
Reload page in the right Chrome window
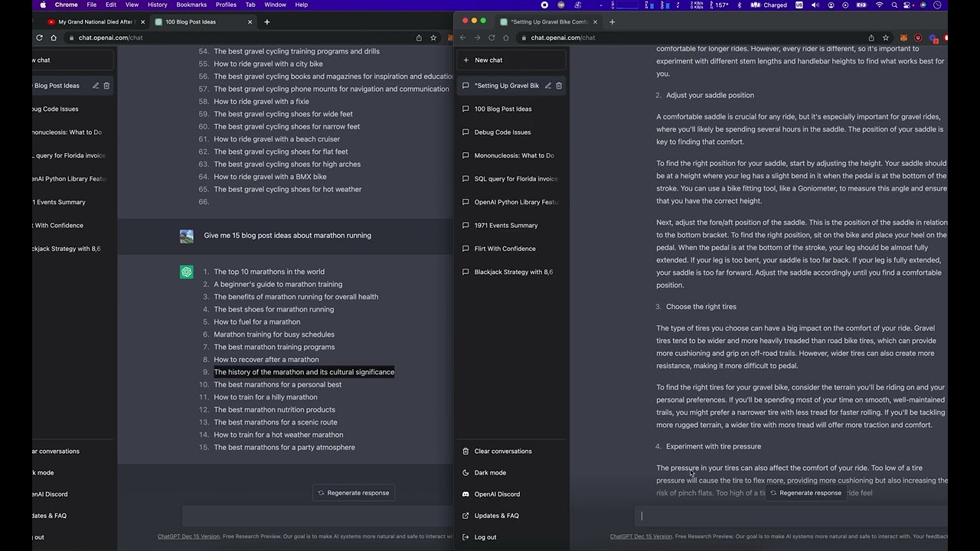tap(492, 37)
